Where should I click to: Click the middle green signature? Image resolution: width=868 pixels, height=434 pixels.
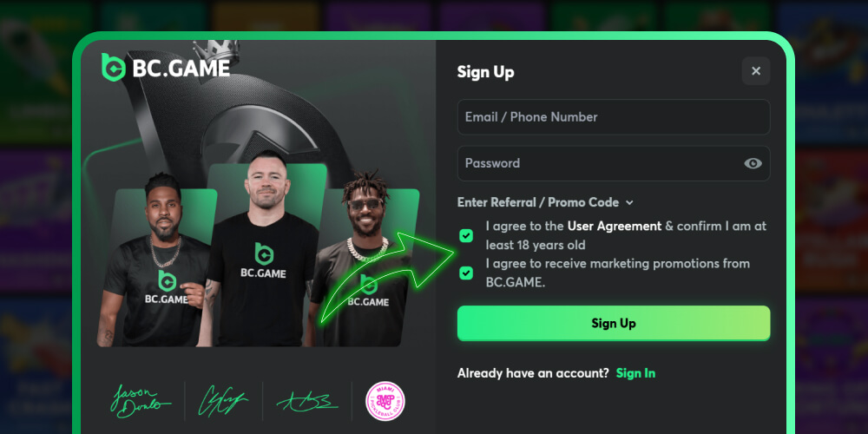coord(222,400)
